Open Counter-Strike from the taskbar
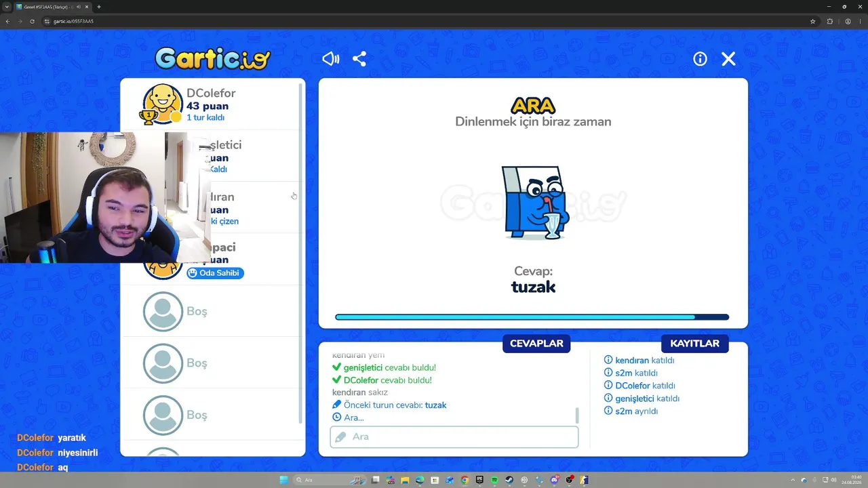Image resolution: width=868 pixels, height=488 pixels. [x=584, y=480]
